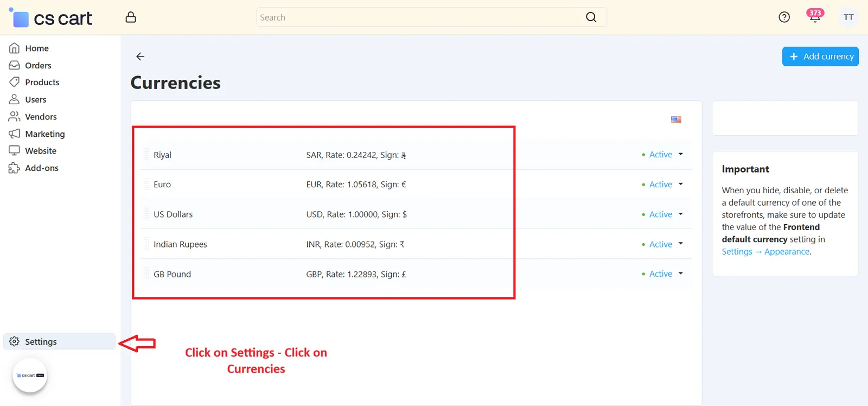Open the Euro currency name
868x406 pixels.
(x=162, y=185)
